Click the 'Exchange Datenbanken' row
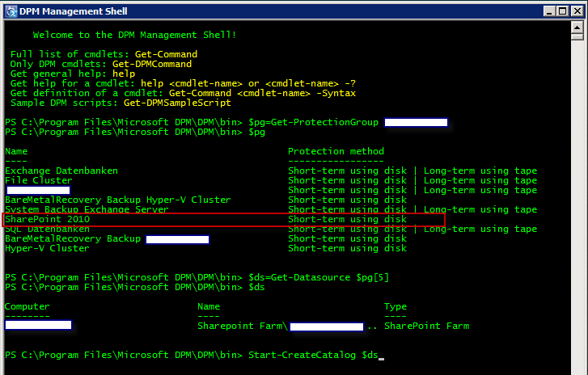Image resolution: width=588 pixels, height=375 pixels. pos(271,171)
